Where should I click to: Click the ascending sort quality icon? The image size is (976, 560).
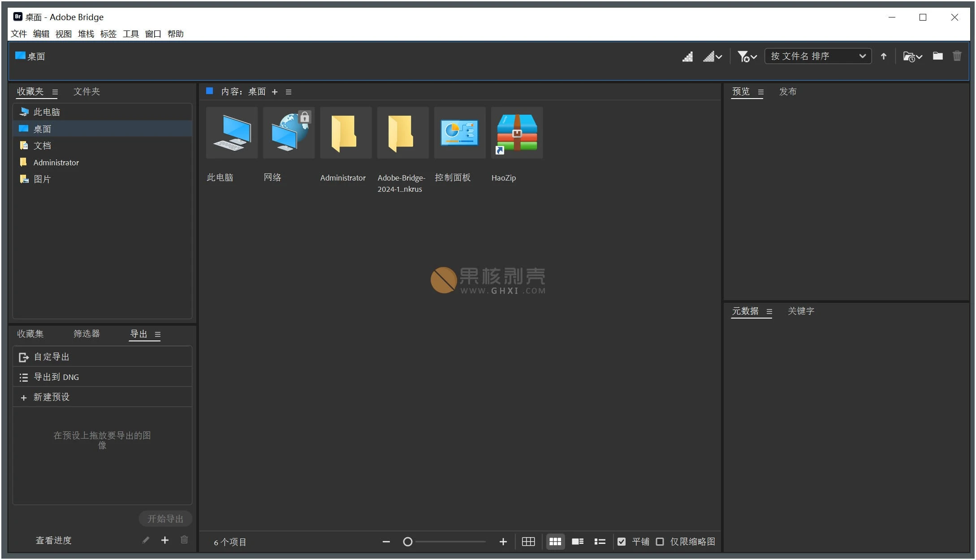pos(688,56)
